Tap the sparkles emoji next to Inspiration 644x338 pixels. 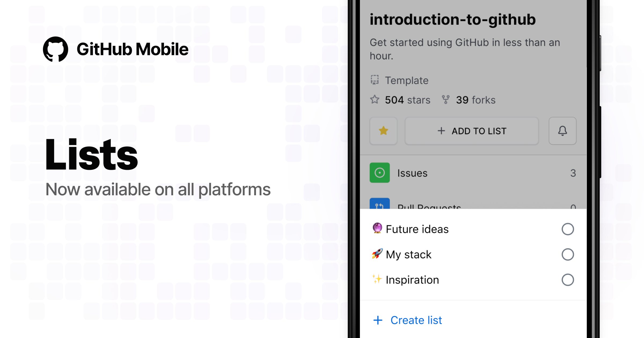click(377, 279)
